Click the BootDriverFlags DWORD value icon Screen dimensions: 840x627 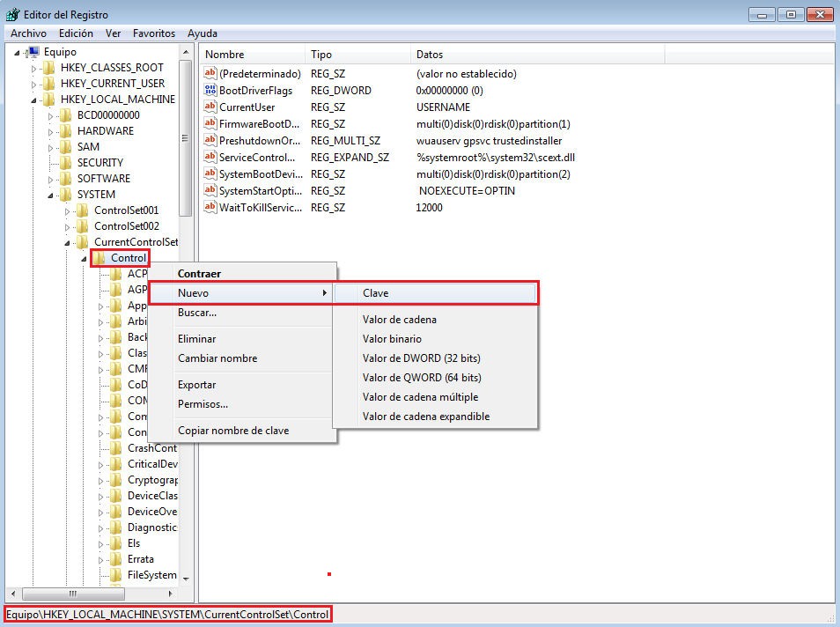point(210,91)
